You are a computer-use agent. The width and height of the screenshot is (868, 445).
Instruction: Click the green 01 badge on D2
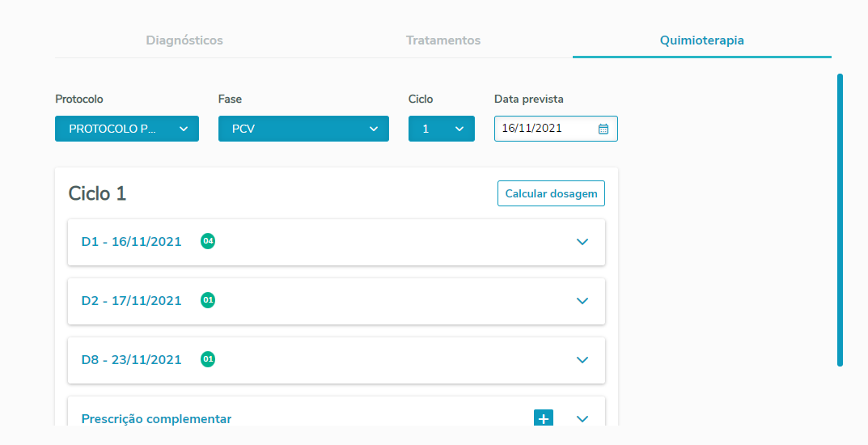pos(208,300)
